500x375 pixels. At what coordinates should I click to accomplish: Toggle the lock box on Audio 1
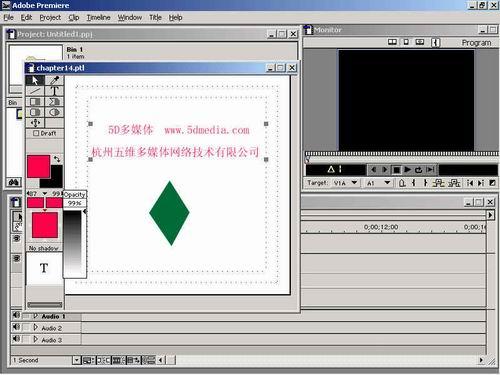pyautogui.click(x=26, y=316)
